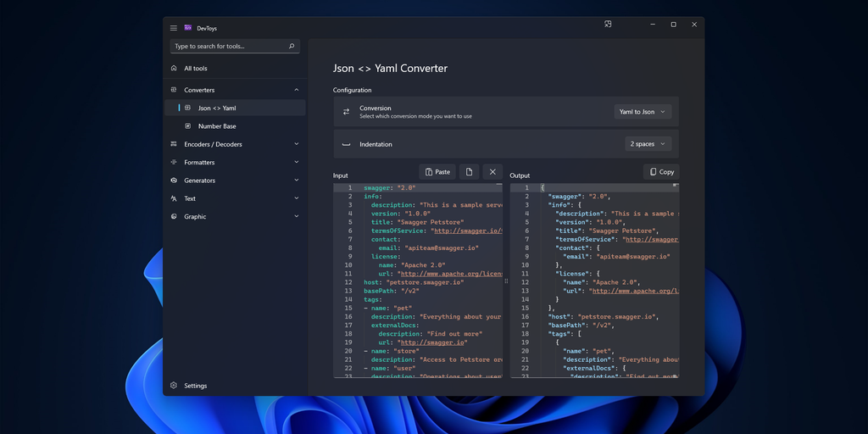The height and width of the screenshot is (434, 868).
Task: Click the Number Base tool icon
Action: [x=188, y=126]
